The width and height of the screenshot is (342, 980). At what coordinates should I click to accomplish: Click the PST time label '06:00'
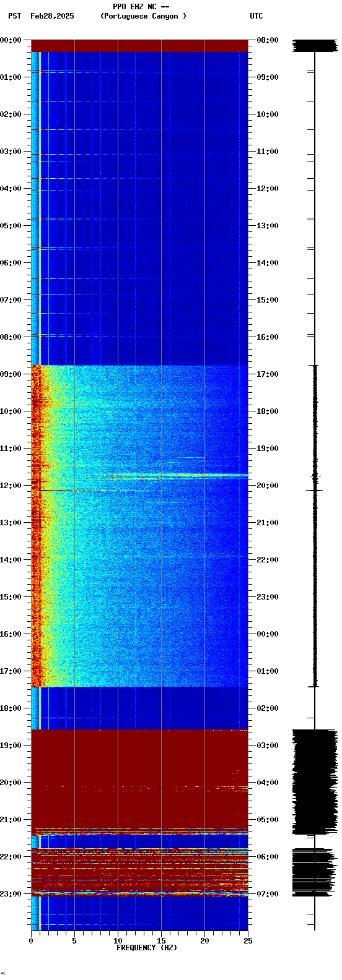pos(11,263)
